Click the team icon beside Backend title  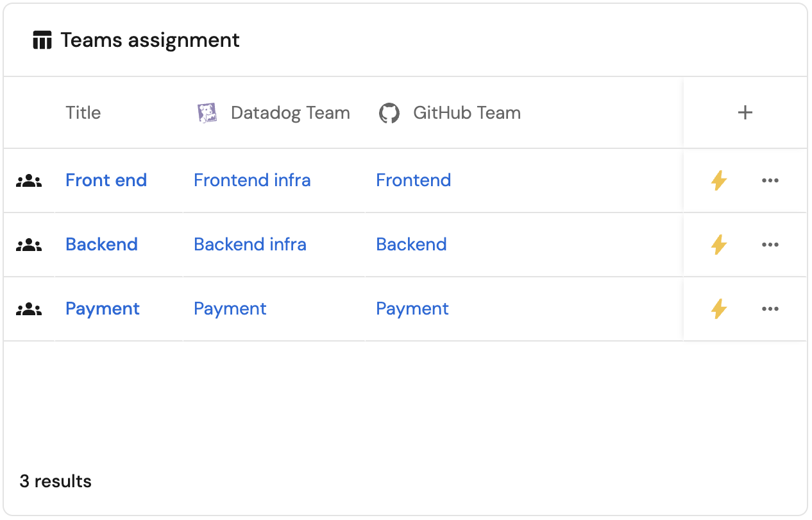[29, 245]
